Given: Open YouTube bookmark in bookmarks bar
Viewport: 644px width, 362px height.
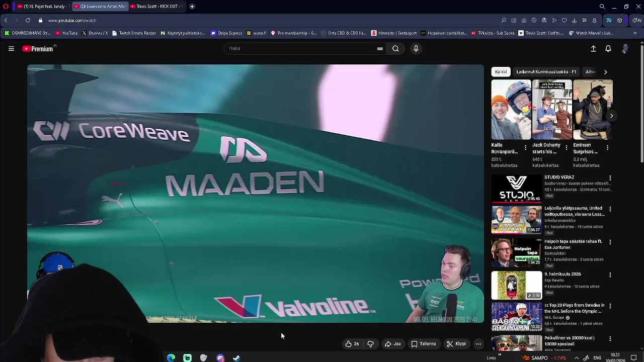Looking at the screenshot, I should 66,33.
